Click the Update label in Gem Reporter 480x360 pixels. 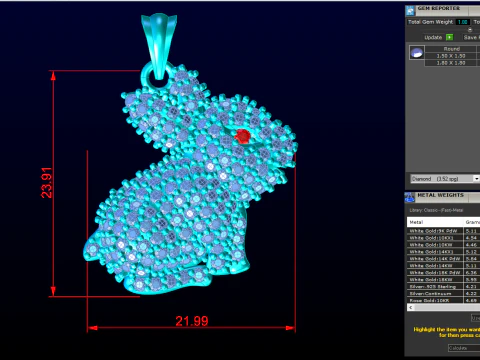pos(433,37)
